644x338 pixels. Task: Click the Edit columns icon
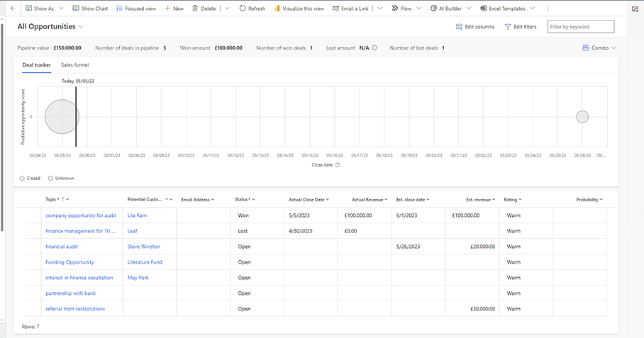(x=459, y=27)
